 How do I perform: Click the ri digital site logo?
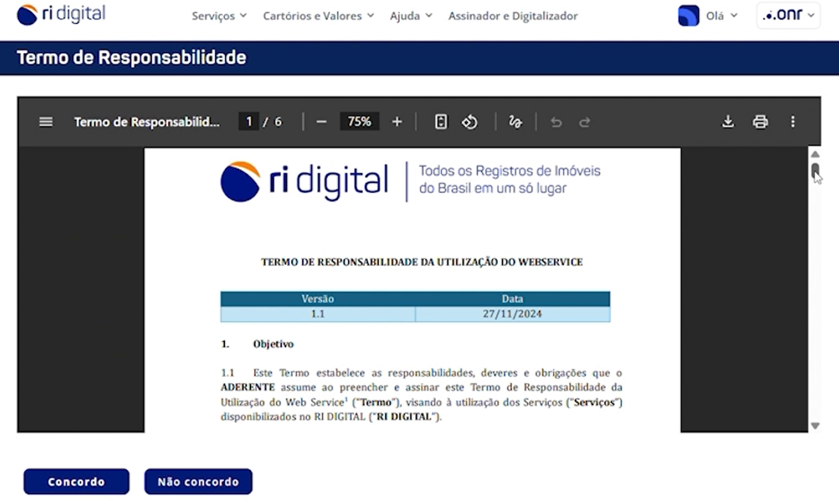point(61,14)
